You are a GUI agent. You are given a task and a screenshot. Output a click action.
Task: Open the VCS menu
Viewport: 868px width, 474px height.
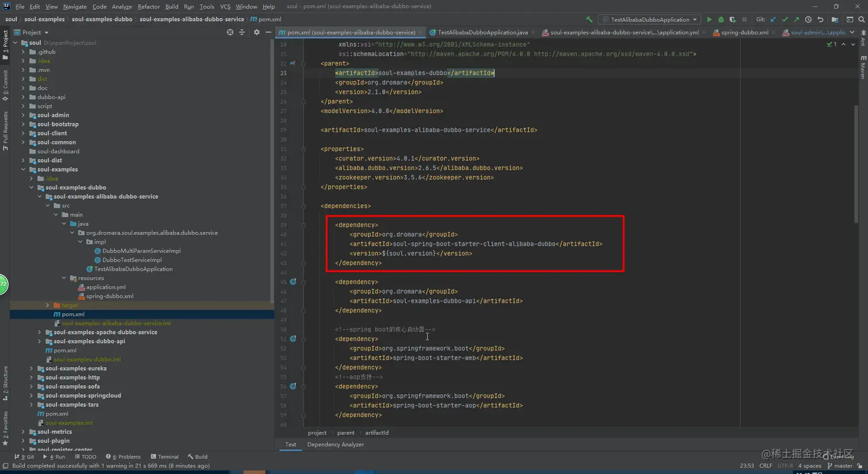[225, 6]
